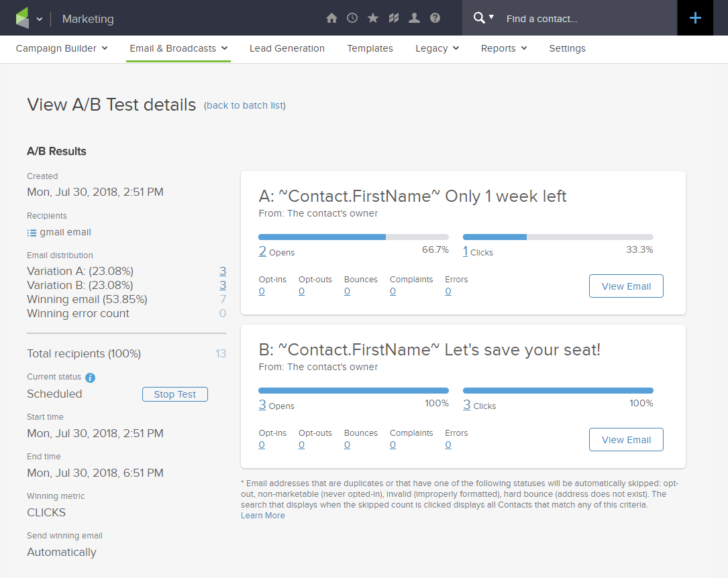The height and width of the screenshot is (578, 728).
Task: Click the back to batch list link
Action: pos(245,105)
